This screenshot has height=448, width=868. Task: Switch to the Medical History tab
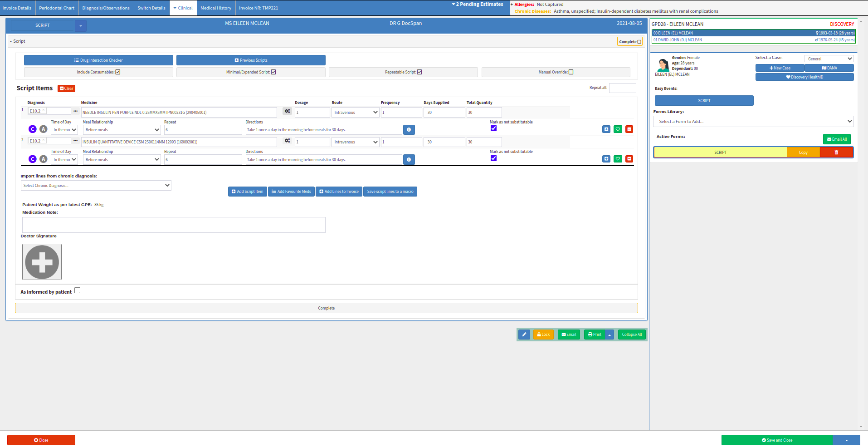[x=216, y=8]
